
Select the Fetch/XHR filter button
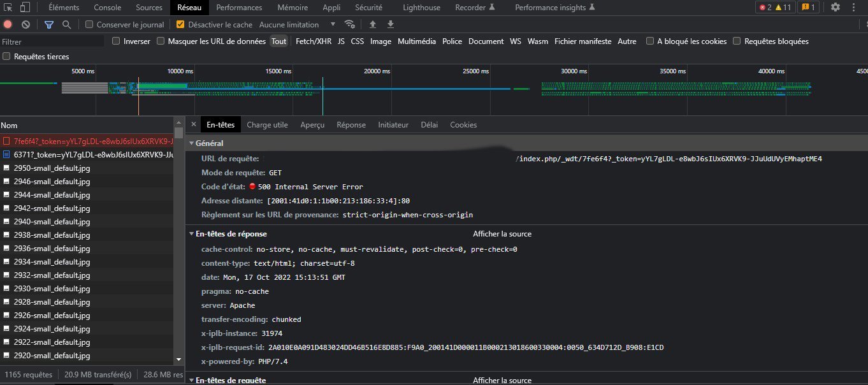(314, 41)
